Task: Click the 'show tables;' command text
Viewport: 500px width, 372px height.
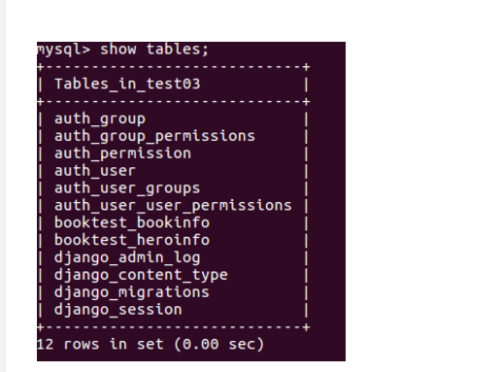Action: click(x=154, y=49)
